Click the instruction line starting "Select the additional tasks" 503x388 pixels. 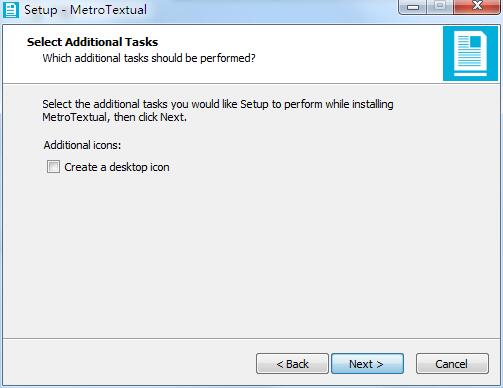coord(218,104)
